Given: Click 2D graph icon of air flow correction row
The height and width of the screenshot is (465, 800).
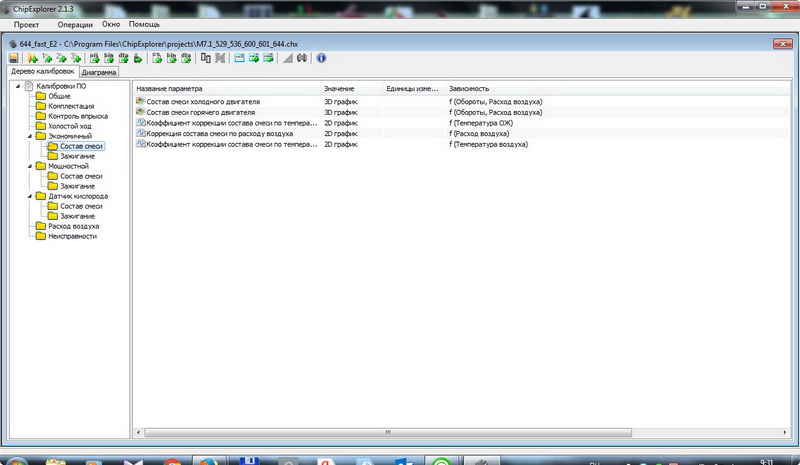Looking at the screenshot, I should tap(141, 134).
